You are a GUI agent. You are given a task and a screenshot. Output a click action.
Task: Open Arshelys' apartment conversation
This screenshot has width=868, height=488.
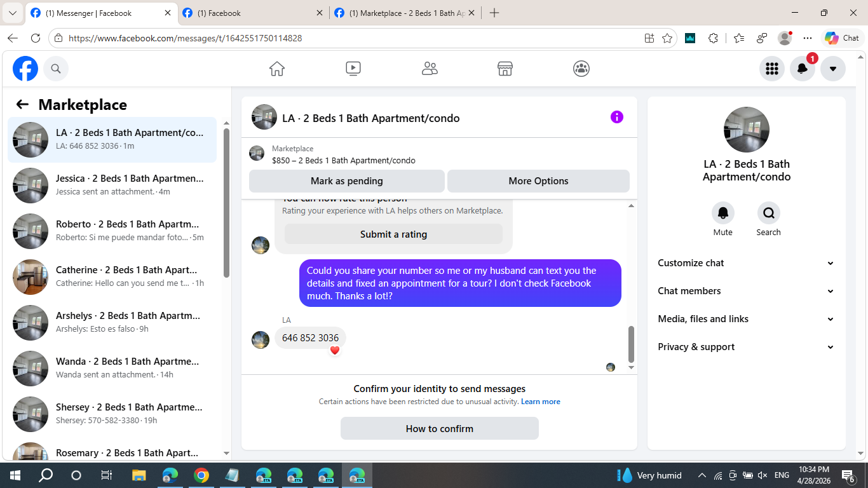(x=112, y=323)
